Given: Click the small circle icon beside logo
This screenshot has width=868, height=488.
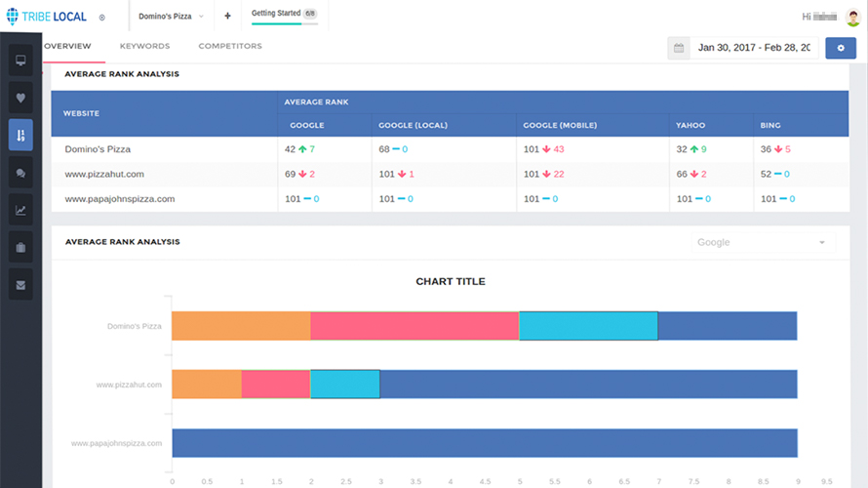Looking at the screenshot, I should (101, 18).
